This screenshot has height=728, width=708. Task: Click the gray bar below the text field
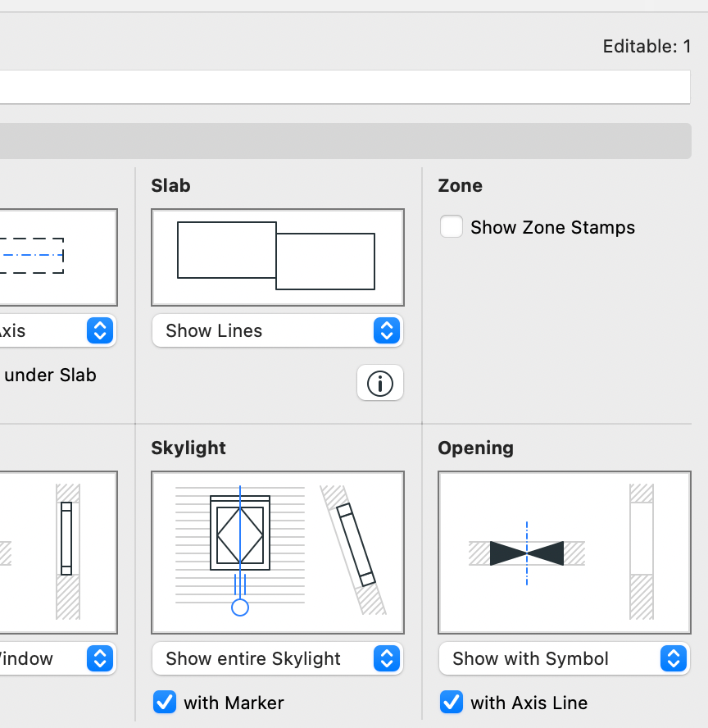[344, 141]
